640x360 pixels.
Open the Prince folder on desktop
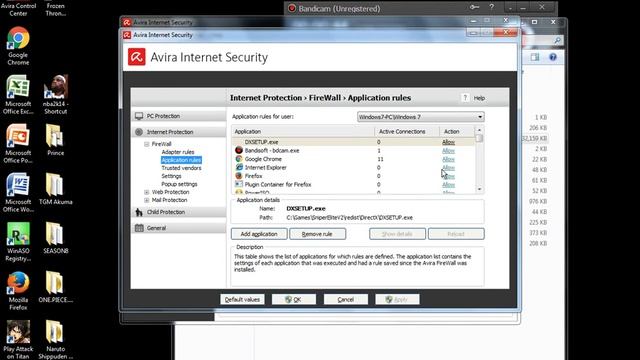tap(56, 140)
